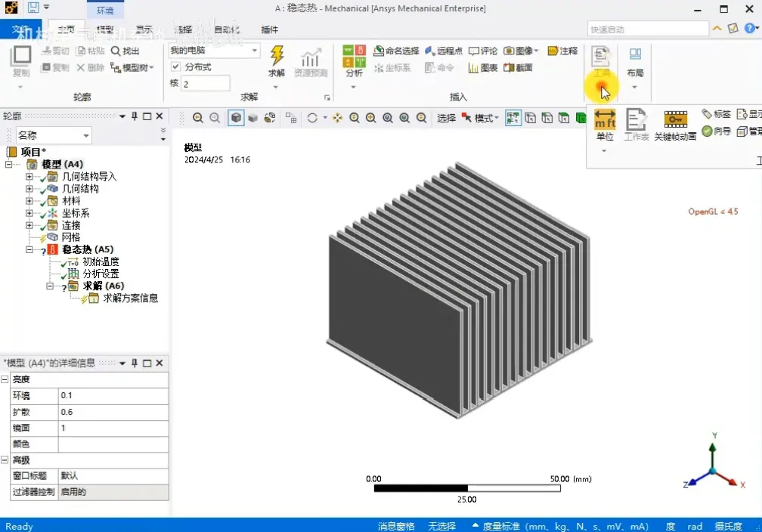Click the rotate view icon in graphics toolbar
Screen dimensions: 762x532
pos(312,118)
